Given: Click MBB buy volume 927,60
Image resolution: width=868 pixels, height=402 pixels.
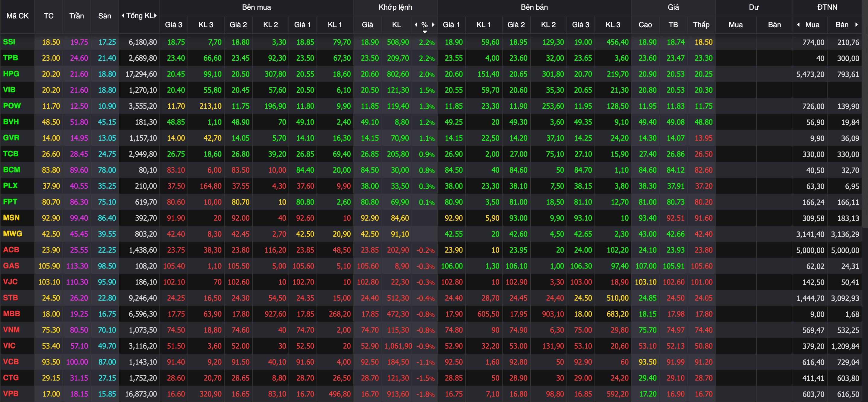Looking at the screenshot, I should click(x=275, y=314).
